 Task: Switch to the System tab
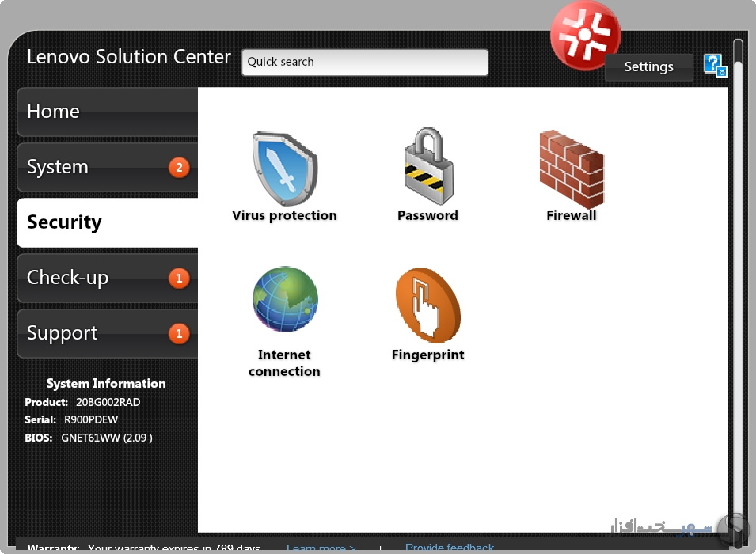[x=107, y=167]
